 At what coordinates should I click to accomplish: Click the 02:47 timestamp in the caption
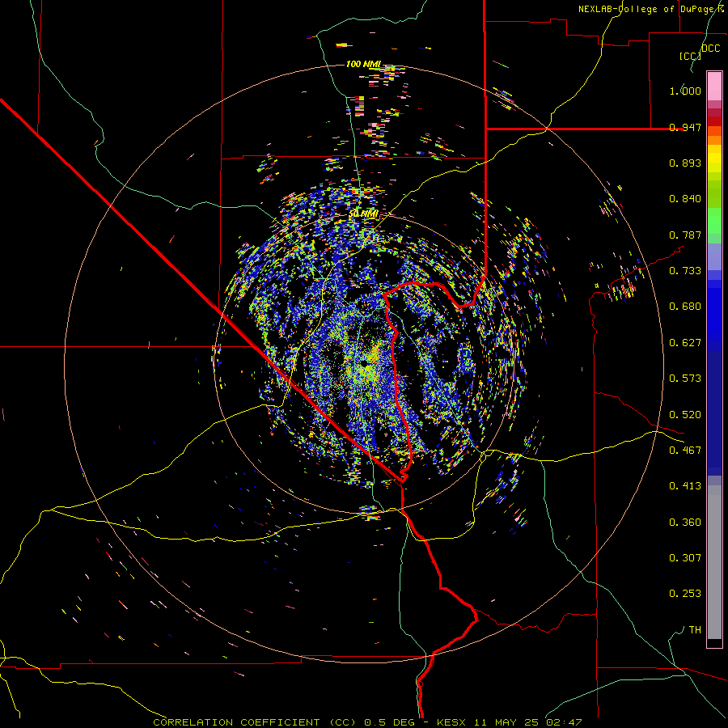pos(564,722)
